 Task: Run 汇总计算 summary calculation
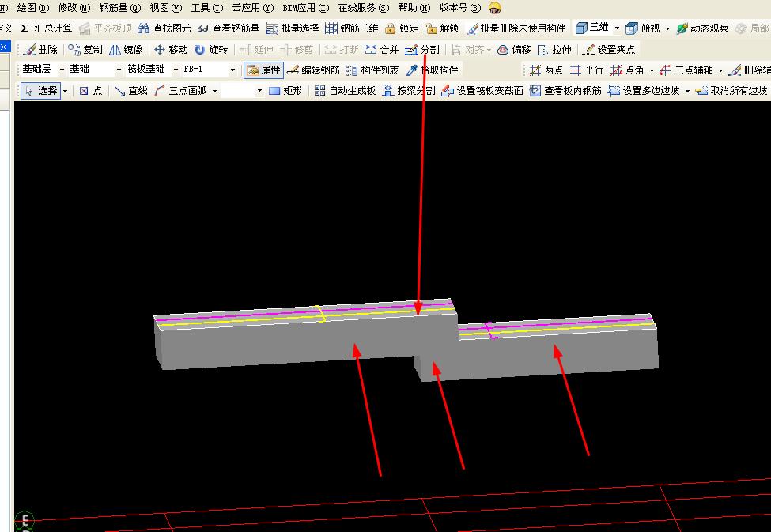[47, 28]
